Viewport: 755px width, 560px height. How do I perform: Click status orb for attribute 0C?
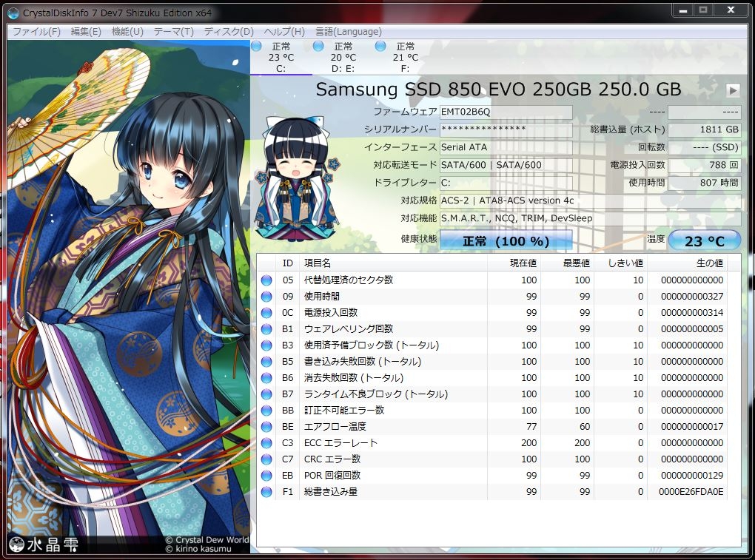point(266,313)
